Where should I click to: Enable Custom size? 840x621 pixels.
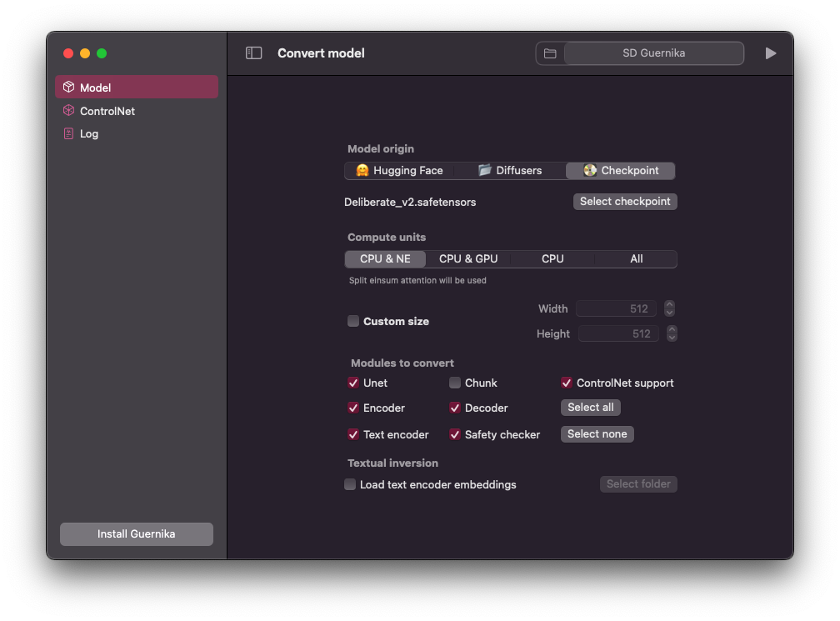[x=352, y=321]
